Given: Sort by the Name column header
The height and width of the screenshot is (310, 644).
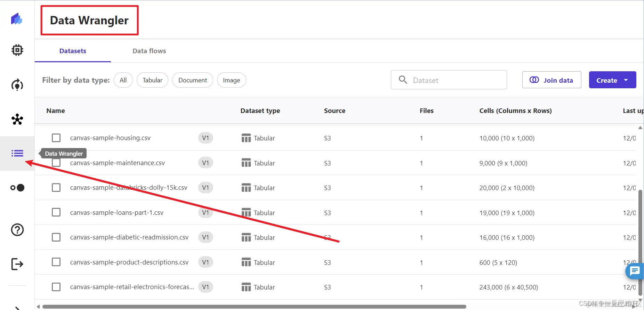Looking at the screenshot, I should tap(56, 111).
